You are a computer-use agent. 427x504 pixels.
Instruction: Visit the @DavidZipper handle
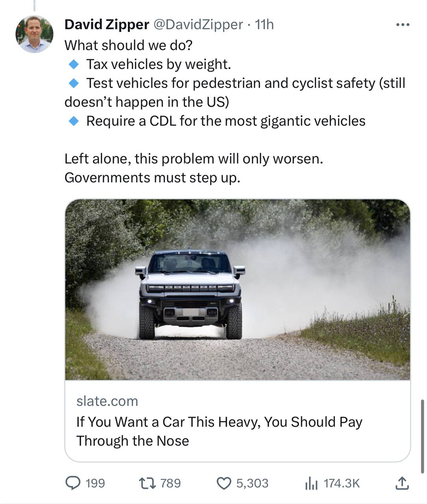[x=198, y=24]
